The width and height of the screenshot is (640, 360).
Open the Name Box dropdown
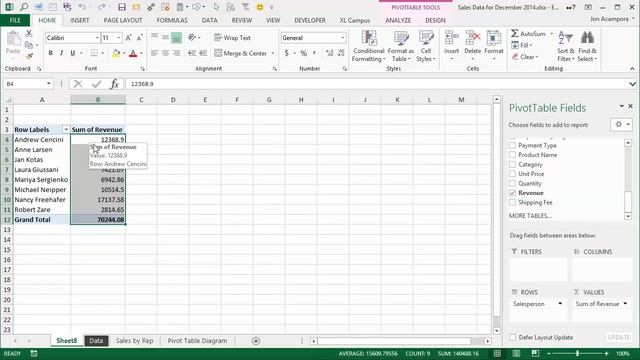[x=49, y=84]
